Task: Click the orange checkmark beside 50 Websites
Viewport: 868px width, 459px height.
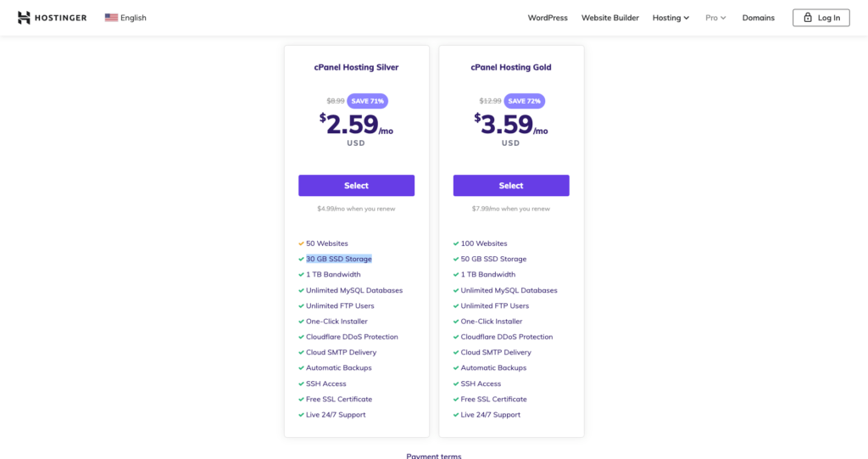Action: 301,243
